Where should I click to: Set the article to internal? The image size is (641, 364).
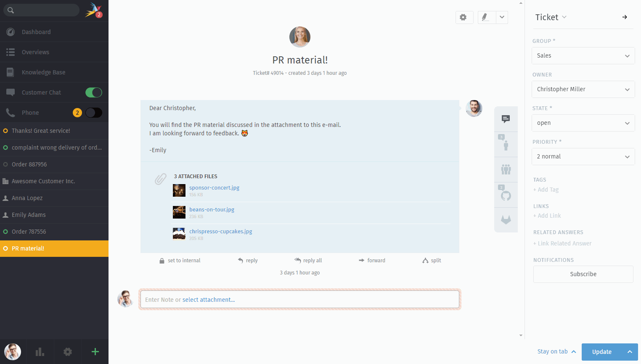(180, 261)
